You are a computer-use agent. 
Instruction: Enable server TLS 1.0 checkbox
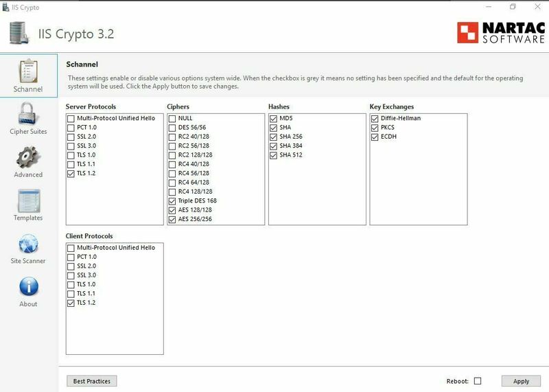pos(71,155)
